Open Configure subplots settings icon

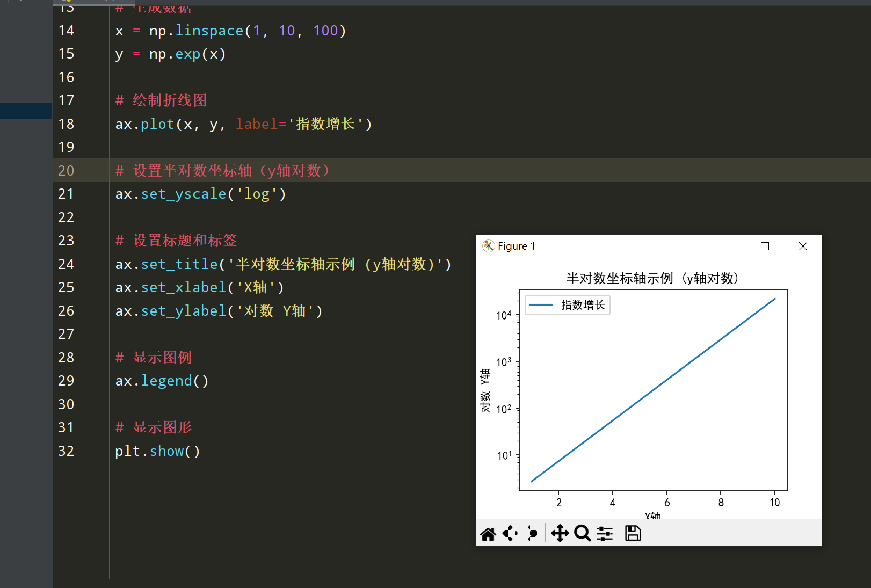click(605, 533)
